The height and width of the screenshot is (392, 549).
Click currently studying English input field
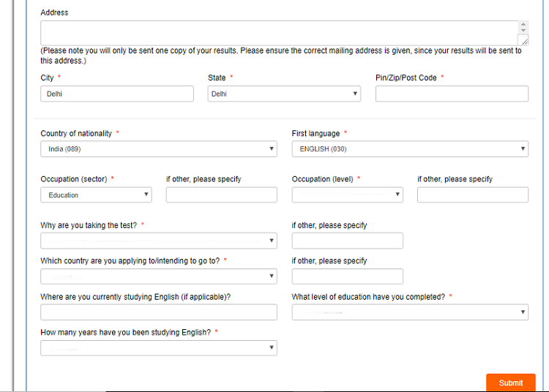[x=158, y=312]
